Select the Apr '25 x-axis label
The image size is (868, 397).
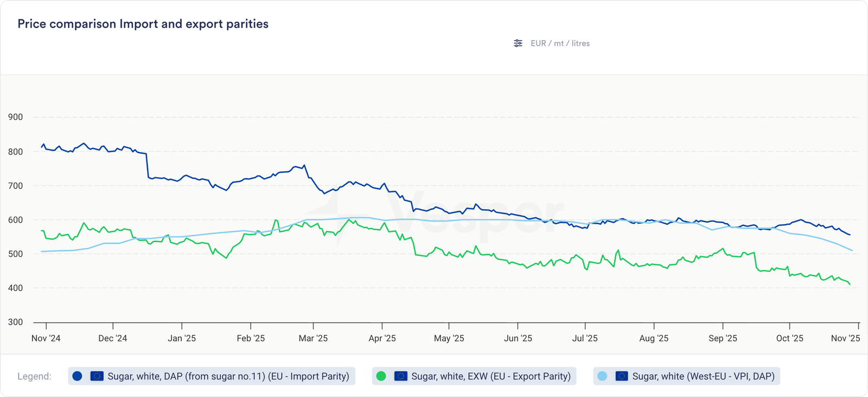382,338
